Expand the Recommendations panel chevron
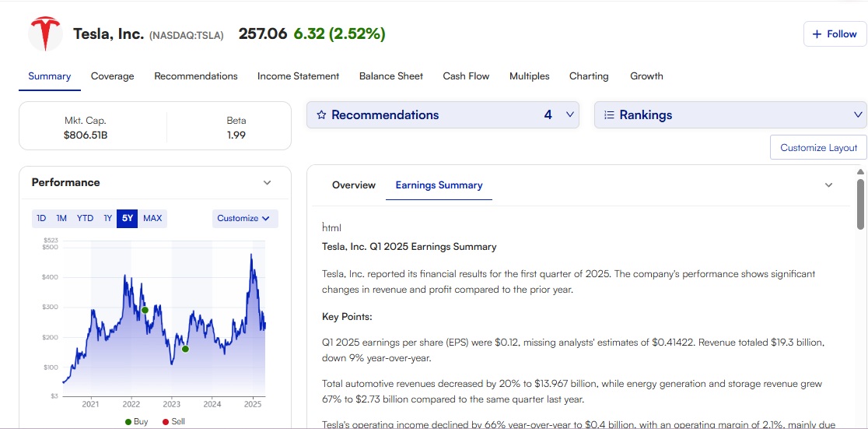Image resolution: width=868 pixels, height=429 pixels. tap(569, 114)
